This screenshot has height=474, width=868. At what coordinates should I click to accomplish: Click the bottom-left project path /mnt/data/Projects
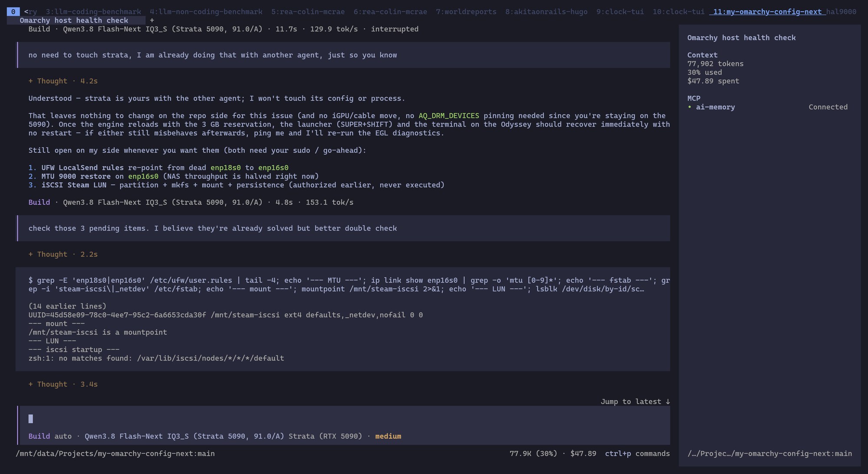[115, 454]
